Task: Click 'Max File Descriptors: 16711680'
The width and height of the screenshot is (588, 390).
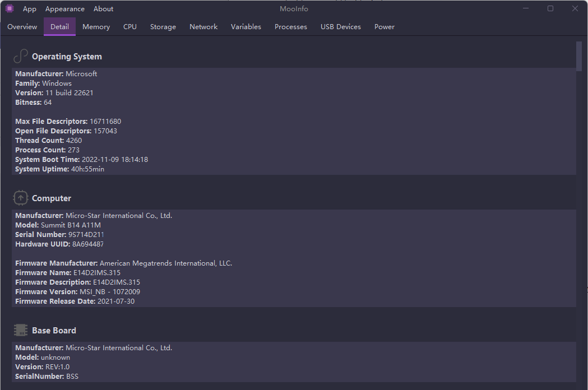Action: pos(68,122)
